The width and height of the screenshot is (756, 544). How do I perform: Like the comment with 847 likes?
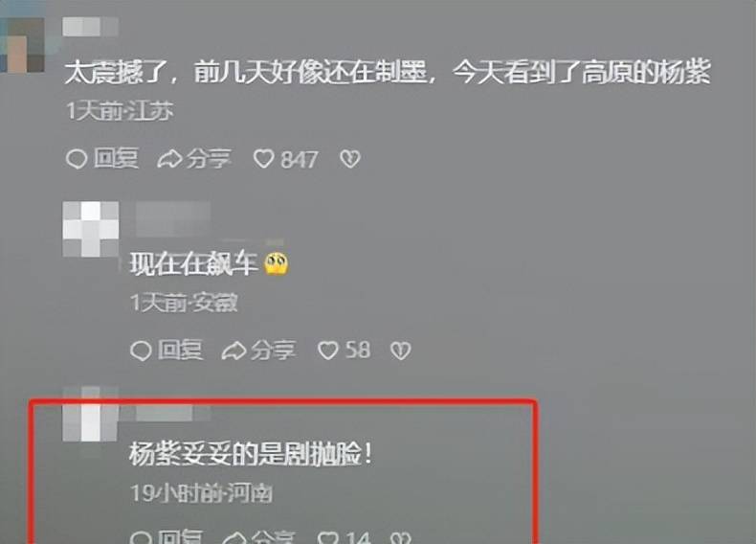264,159
